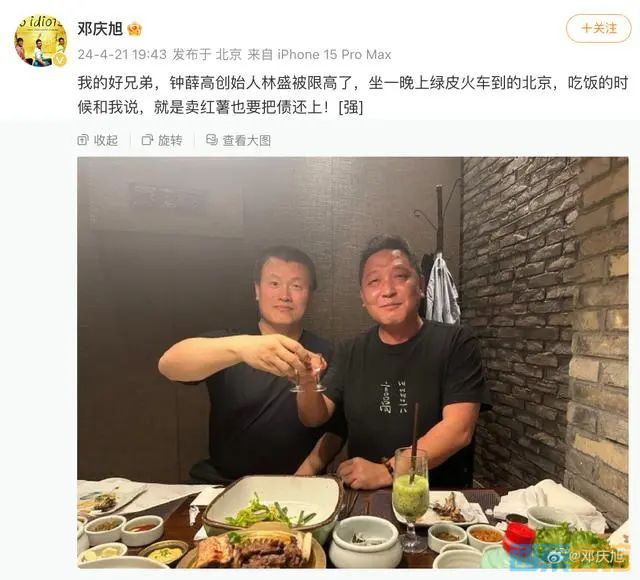Follow the user with +关注 button
Screen dimensions: 640x580
598,28
